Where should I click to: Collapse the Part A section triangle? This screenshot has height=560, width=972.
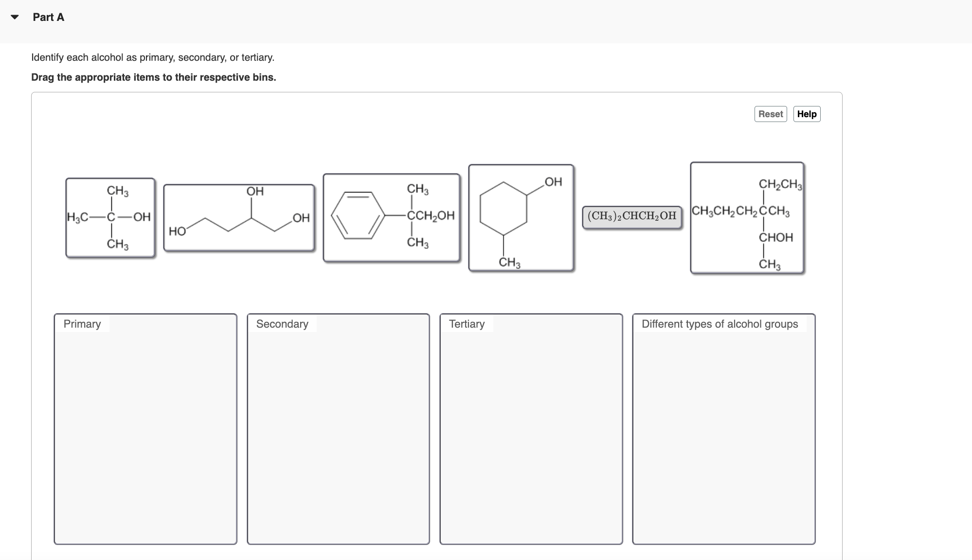point(14,17)
